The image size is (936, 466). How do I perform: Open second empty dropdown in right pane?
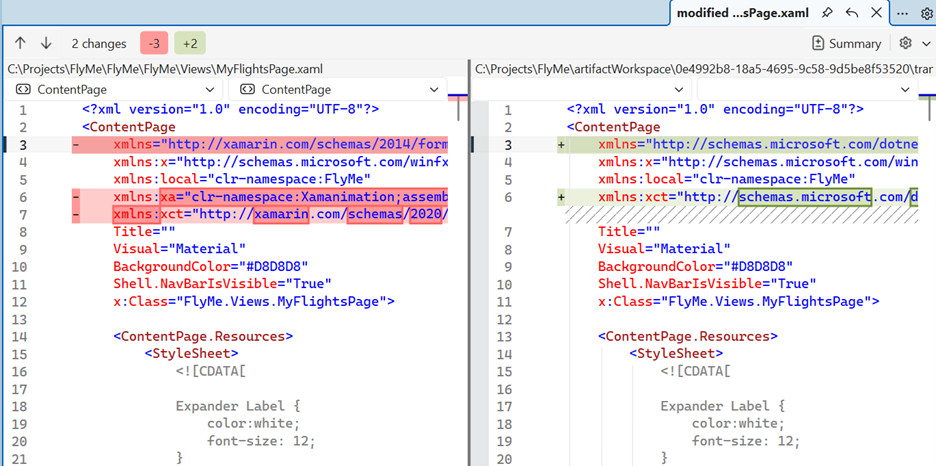(x=808, y=90)
